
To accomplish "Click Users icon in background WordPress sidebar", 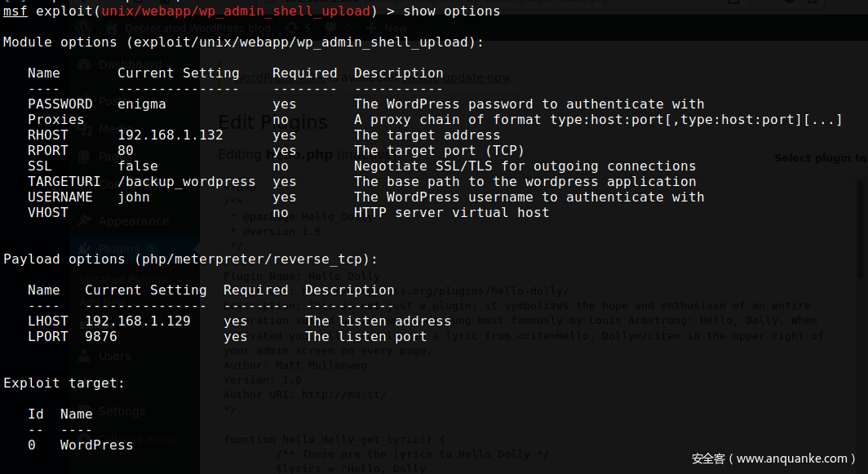I will [84, 356].
